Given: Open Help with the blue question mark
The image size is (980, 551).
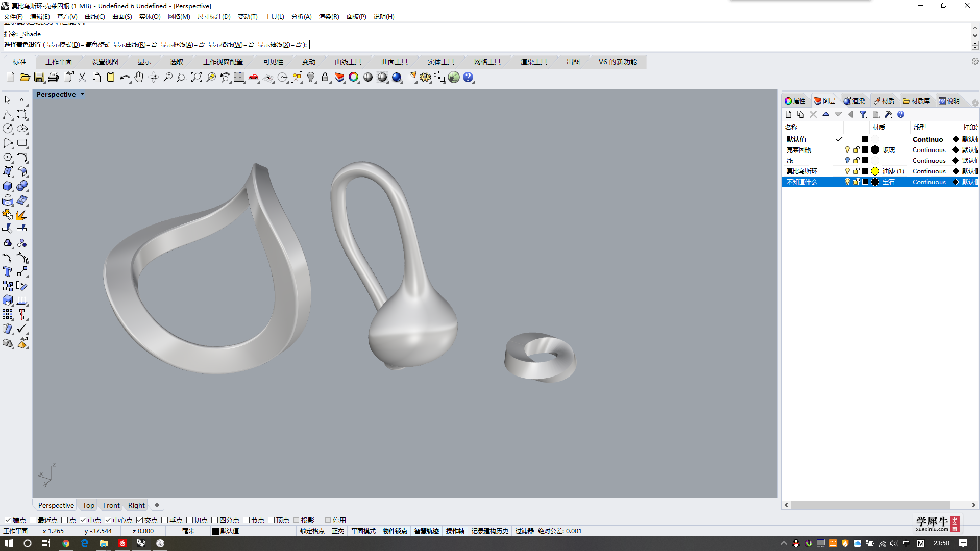Looking at the screenshot, I should tap(468, 78).
